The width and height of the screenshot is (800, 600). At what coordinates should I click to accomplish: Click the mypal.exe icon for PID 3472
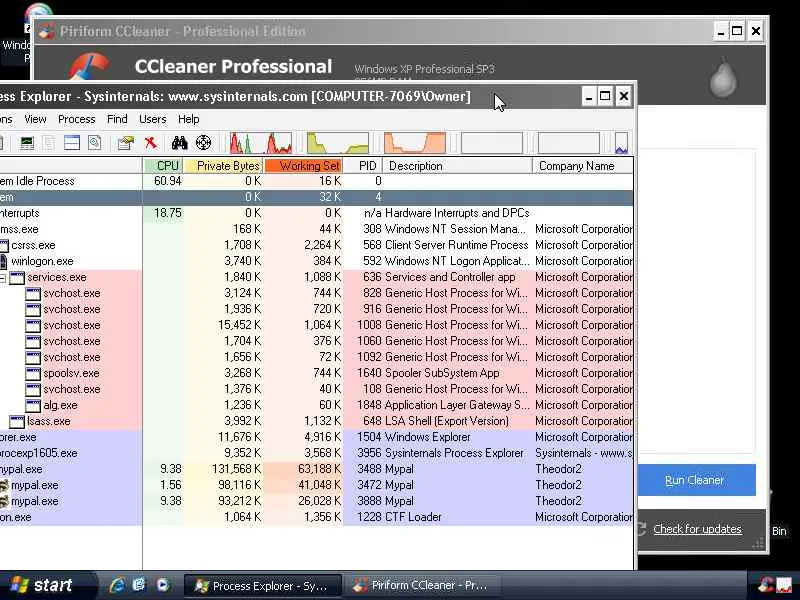[x=4, y=485]
